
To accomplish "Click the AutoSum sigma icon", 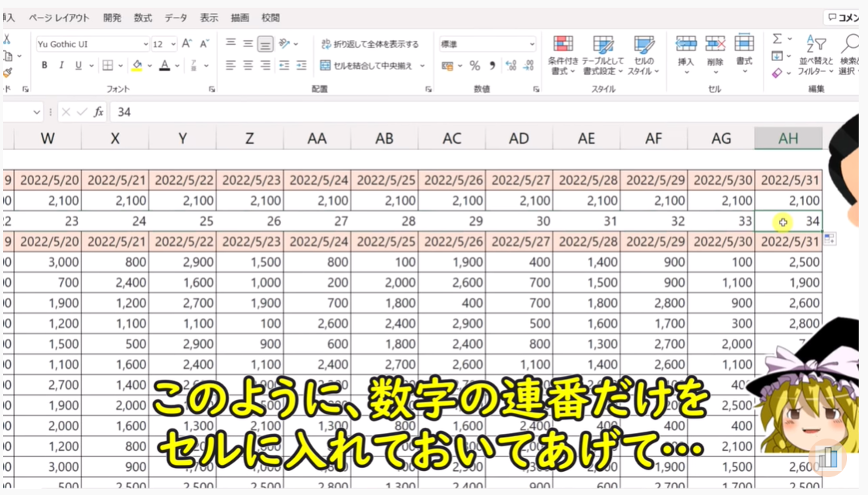I will [777, 39].
